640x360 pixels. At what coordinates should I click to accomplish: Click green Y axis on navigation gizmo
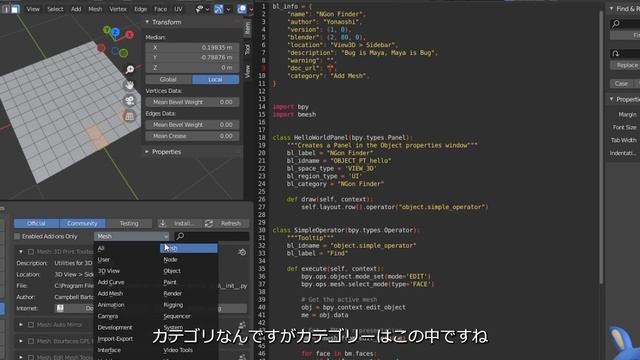[x=107, y=30]
